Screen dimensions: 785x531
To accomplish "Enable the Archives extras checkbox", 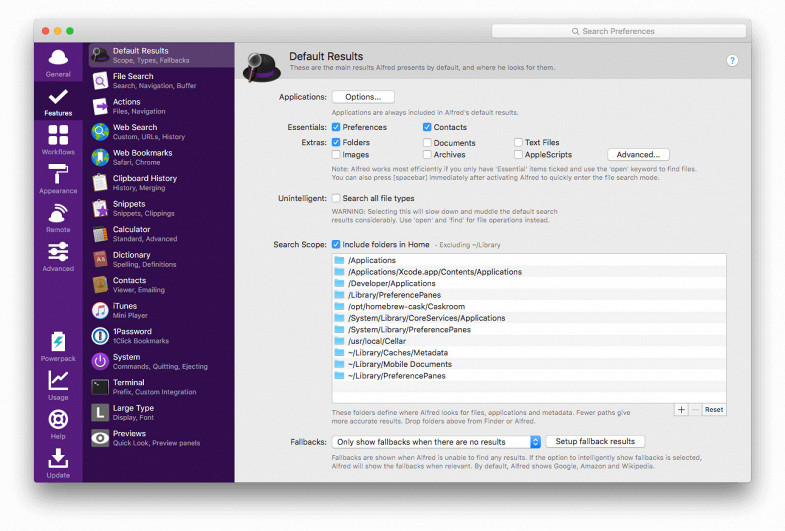I will tap(427, 155).
